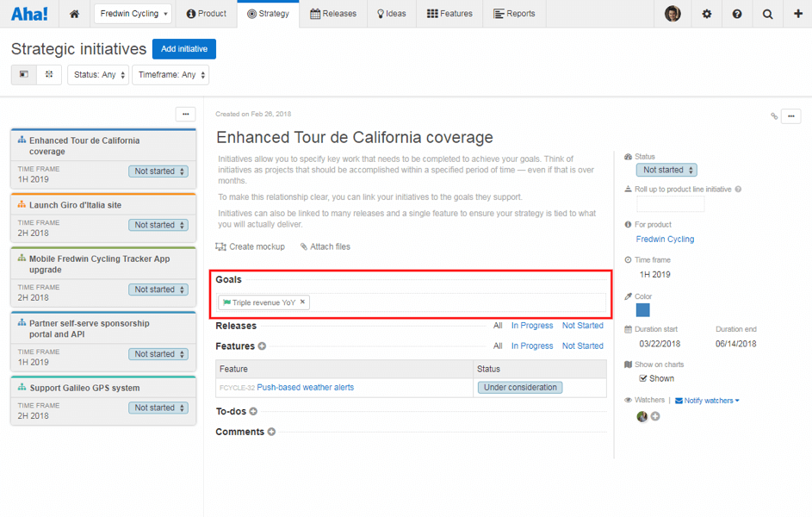Viewport: 812px width, 517px height.
Task: Click the Add initiative button
Action: (x=184, y=49)
